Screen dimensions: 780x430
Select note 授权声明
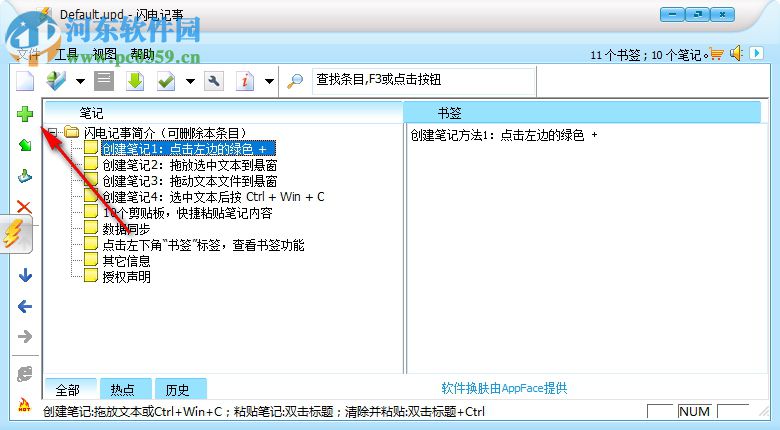(x=126, y=277)
